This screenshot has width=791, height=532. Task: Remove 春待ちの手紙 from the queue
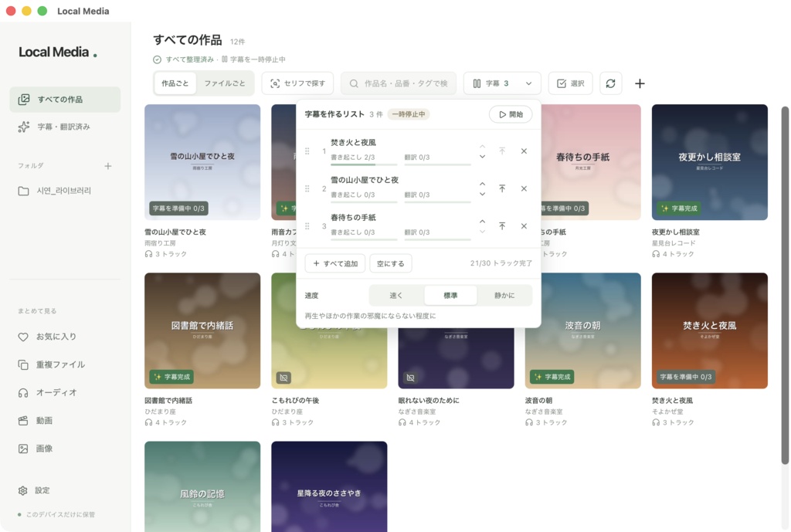click(x=524, y=226)
